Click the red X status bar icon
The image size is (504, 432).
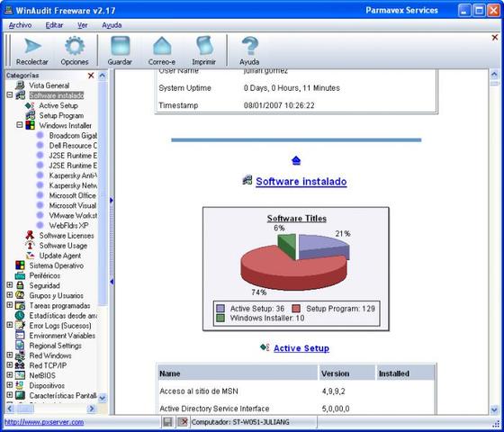point(183,422)
